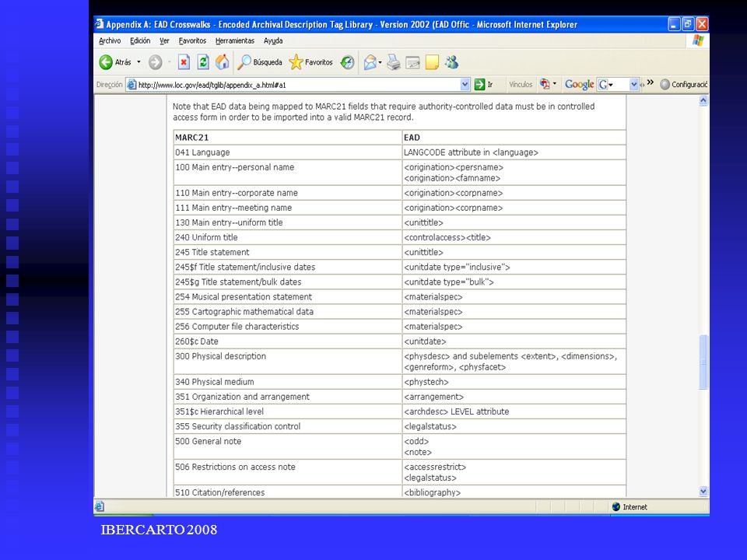
Task: Click the Internet Explorer title bar icon
Action: [99, 24]
